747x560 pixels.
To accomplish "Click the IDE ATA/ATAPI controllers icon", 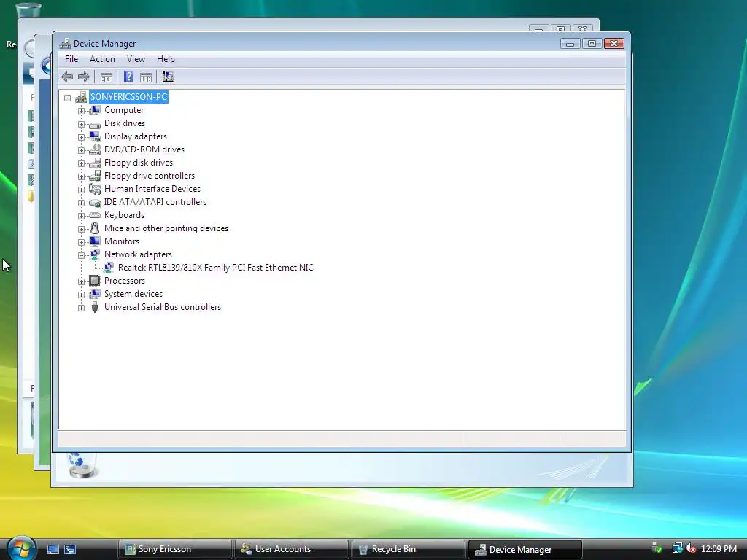I will (95, 202).
